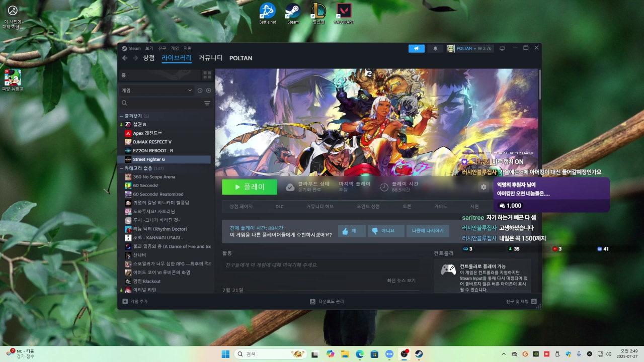This screenshot has height=362, width=644.
Task: Choose 나중에 다시하기 option
Action: point(428,231)
